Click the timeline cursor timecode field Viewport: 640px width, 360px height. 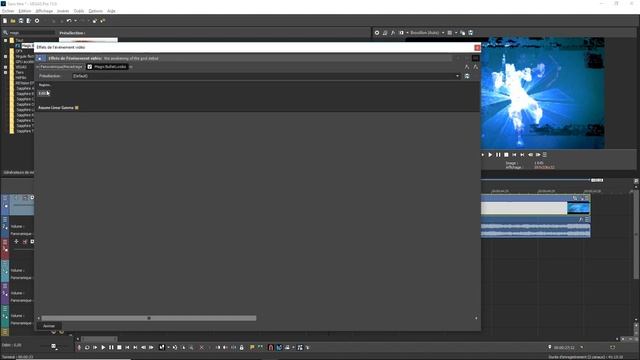click(564, 347)
